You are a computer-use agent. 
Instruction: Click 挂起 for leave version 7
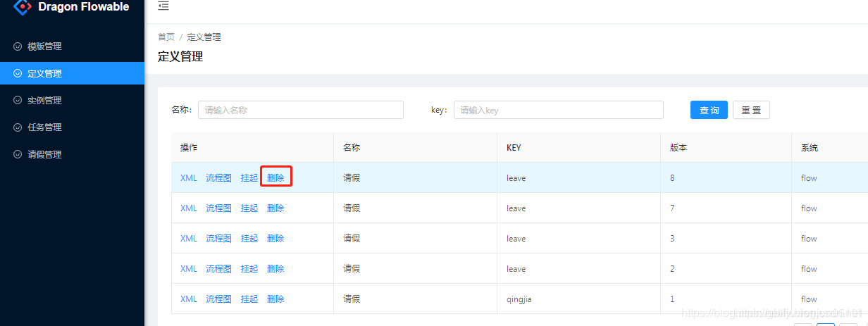249,208
